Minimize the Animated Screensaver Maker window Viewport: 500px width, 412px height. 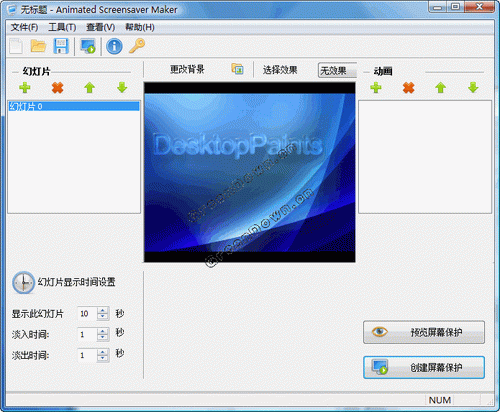coord(438,7)
